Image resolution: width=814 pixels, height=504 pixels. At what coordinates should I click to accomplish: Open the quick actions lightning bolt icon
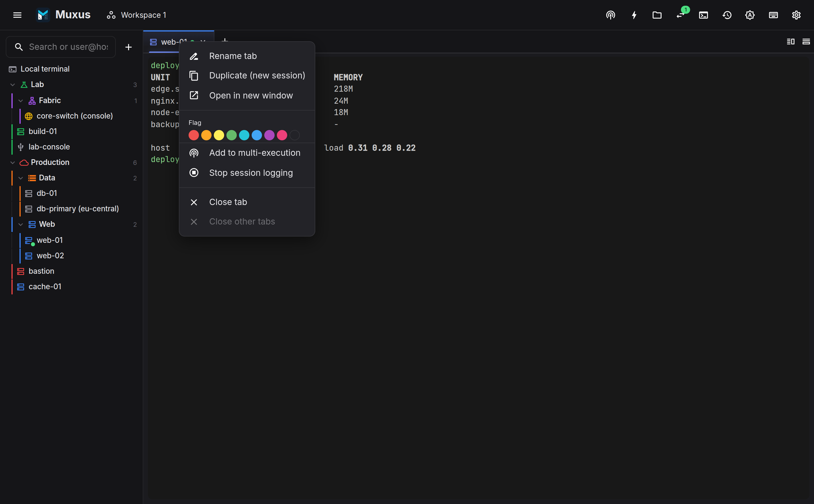coord(634,15)
